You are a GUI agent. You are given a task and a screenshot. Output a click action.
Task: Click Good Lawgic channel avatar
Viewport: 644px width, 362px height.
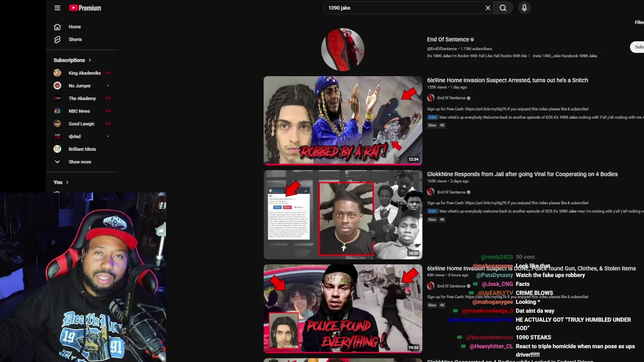[x=57, y=124]
